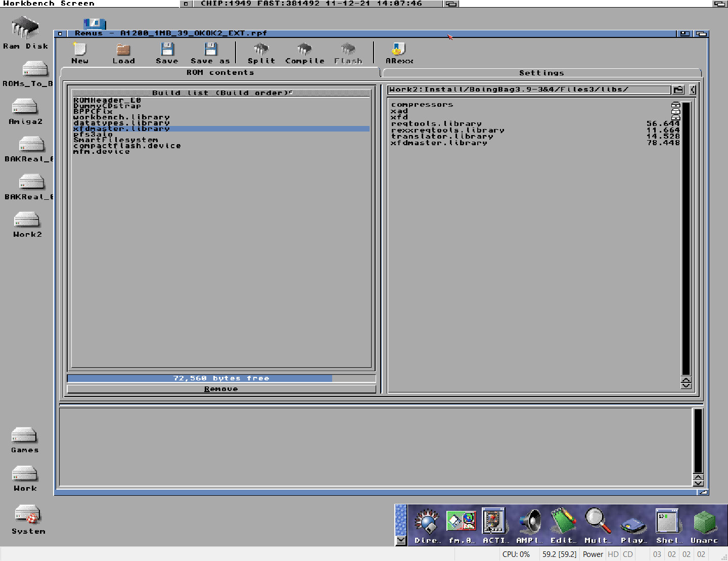Image resolution: width=728 pixels, height=561 pixels.
Task: Click the file list vertical scrollbar
Action: click(x=686, y=239)
